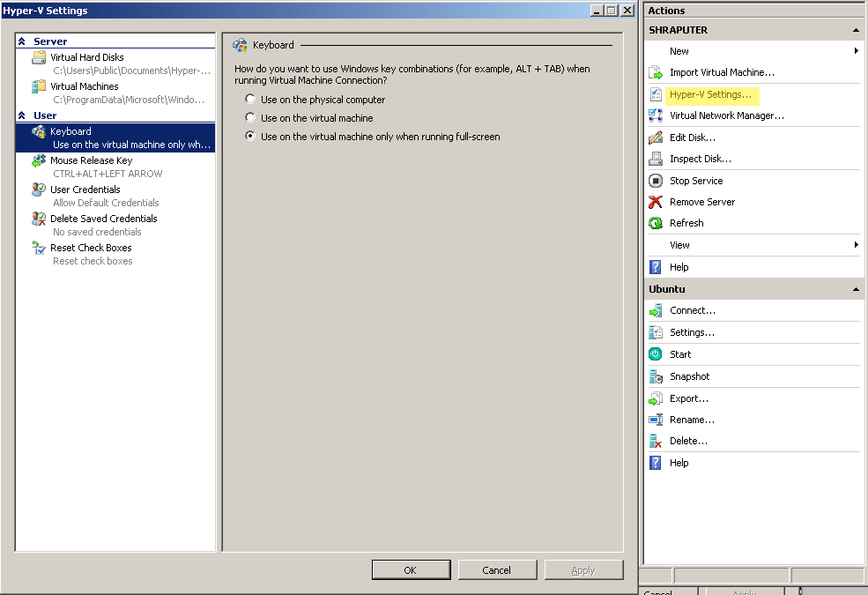Select 'Use on the physical computer' option
The image size is (868, 595).
[250, 99]
